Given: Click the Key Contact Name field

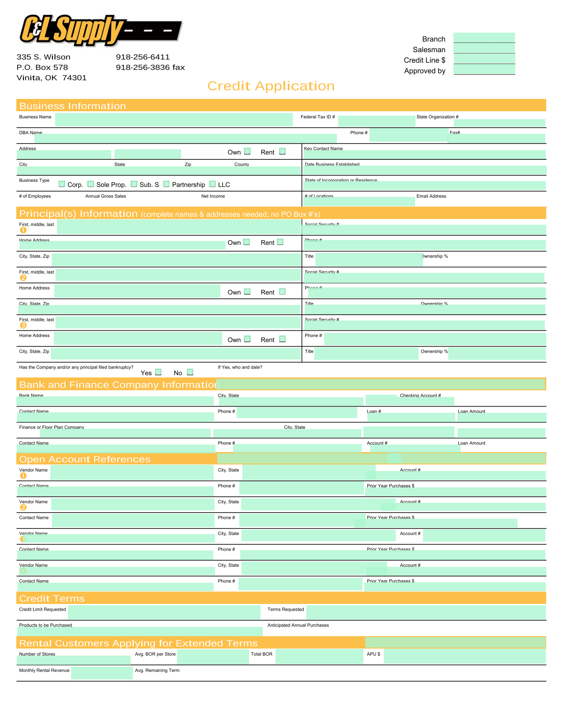Looking at the screenshot, I should pyautogui.click(x=424, y=155).
